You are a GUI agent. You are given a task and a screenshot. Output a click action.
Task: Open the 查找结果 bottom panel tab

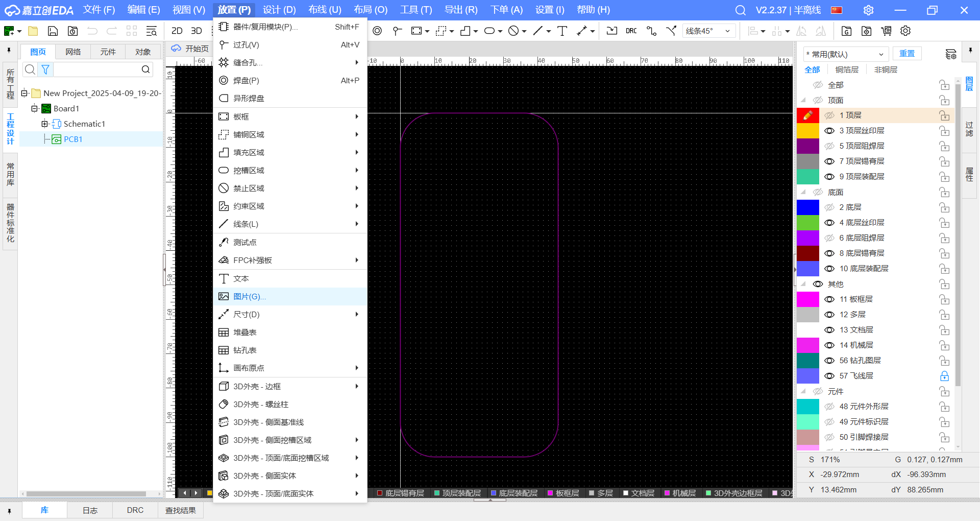(180, 510)
